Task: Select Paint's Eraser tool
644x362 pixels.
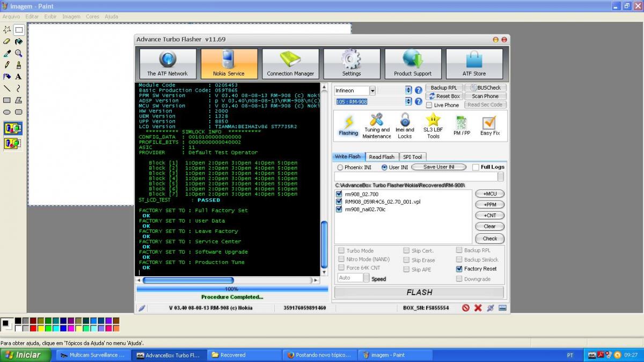Action: tap(7, 42)
